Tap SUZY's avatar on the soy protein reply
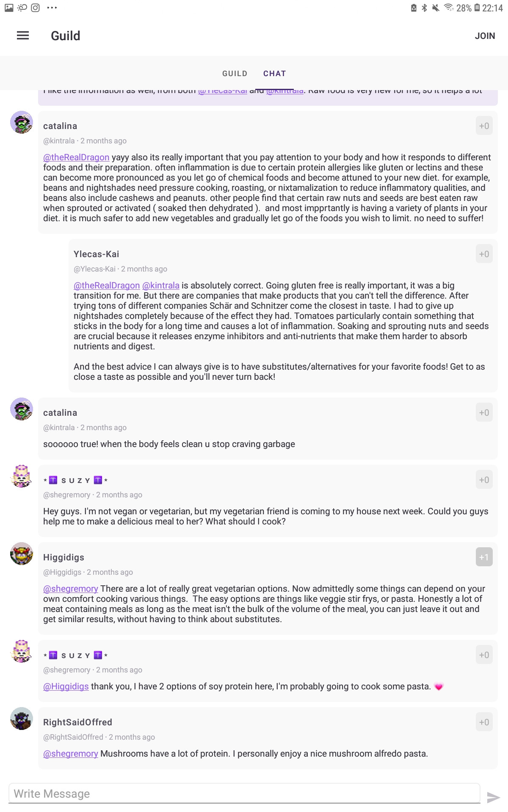 point(22,651)
